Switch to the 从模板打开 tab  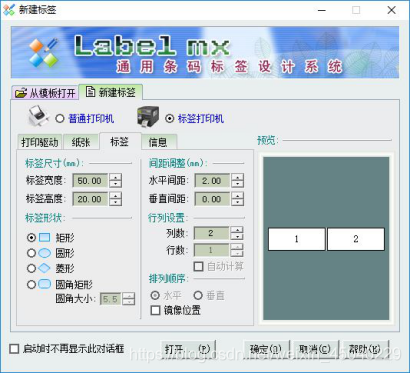pyautogui.click(x=45, y=93)
